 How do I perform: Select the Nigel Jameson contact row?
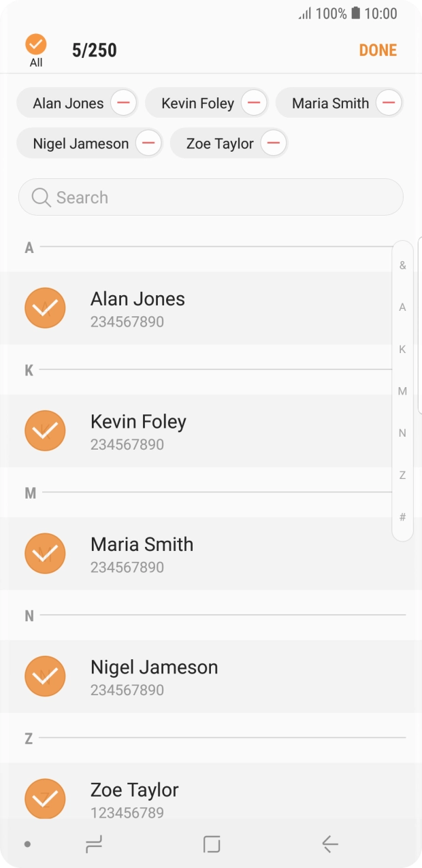tap(204, 676)
